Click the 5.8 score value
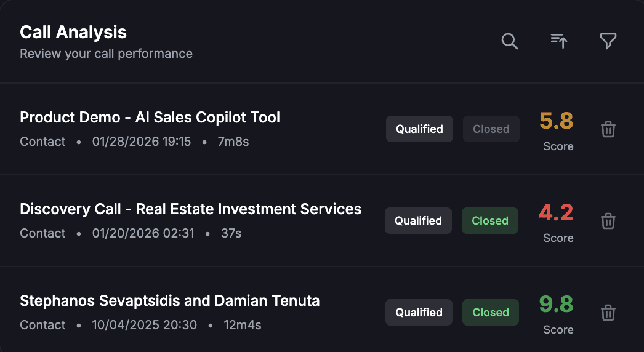Image resolution: width=644 pixels, height=352 pixels. (557, 121)
